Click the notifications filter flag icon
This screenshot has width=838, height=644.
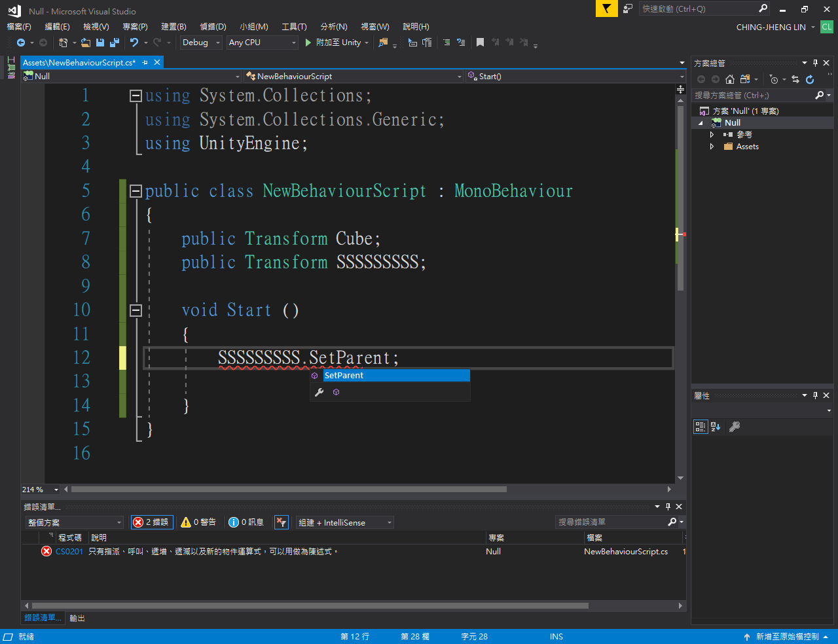point(607,9)
